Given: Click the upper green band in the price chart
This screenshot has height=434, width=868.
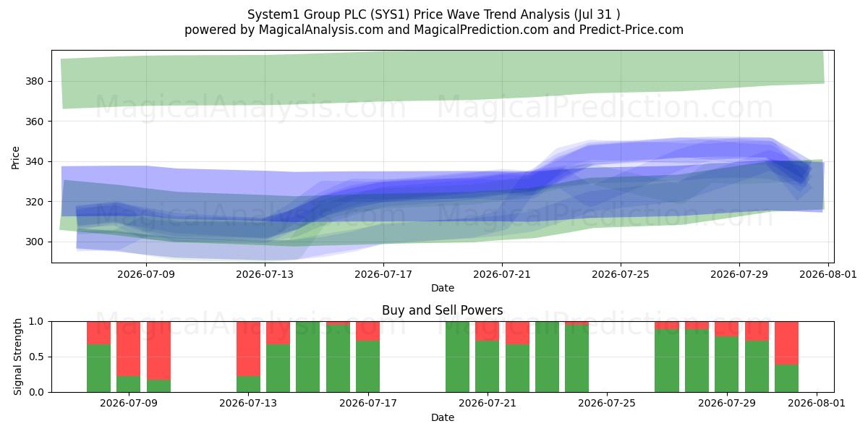Looking at the screenshot, I should click(x=443, y=76).
